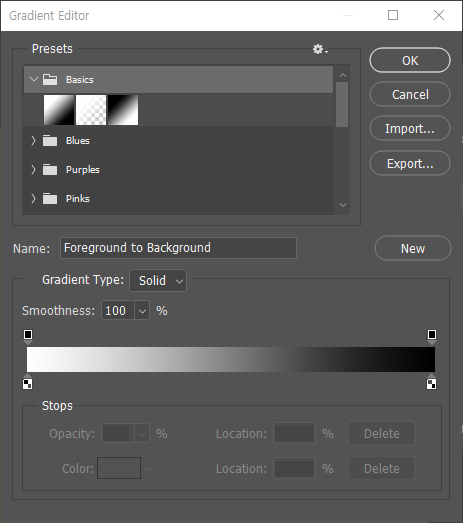Screen dimensions: 463x523
Task: Close the Gradient Editor dialog
Action: tap(439, 15)
